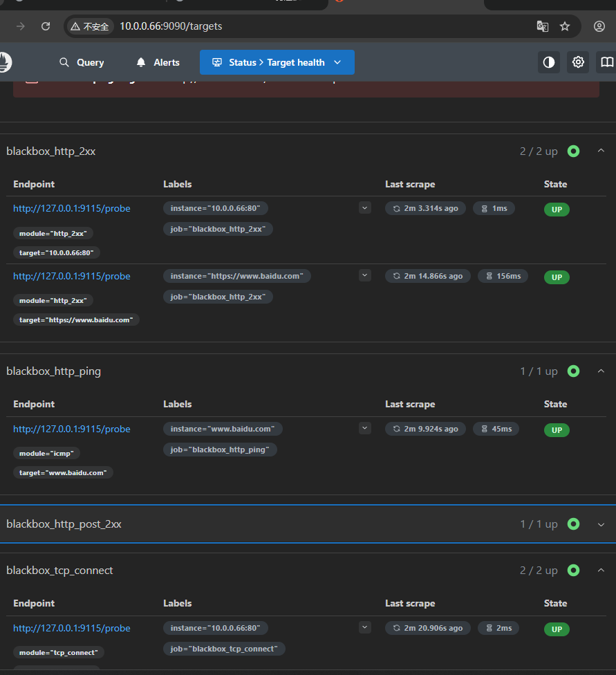This screenshot has width=616, height=675.
Task: Expand labels for instance 10.0.0.66:80 in http_2xx
Action: pos(364,208)
